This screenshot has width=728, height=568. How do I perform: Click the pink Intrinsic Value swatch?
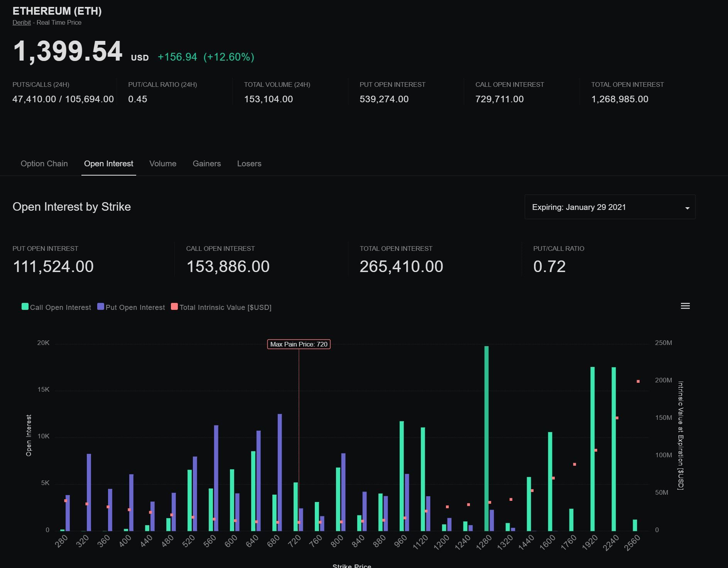(x=174, y=306)
